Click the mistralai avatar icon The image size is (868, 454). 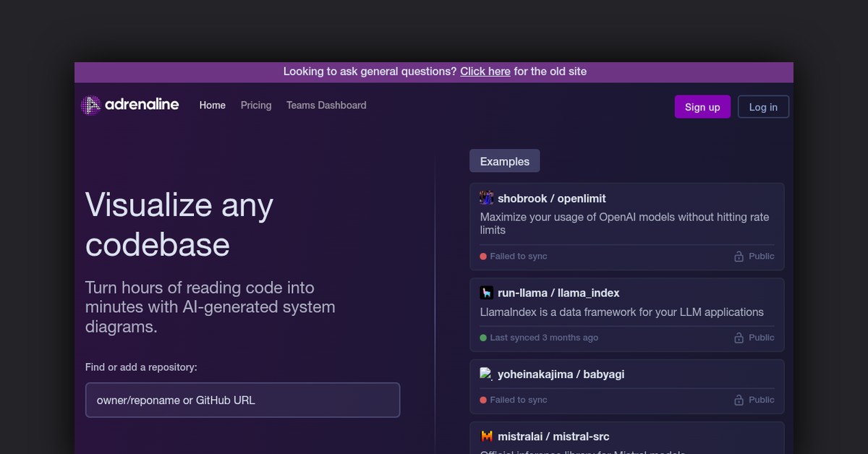(487, 437)
